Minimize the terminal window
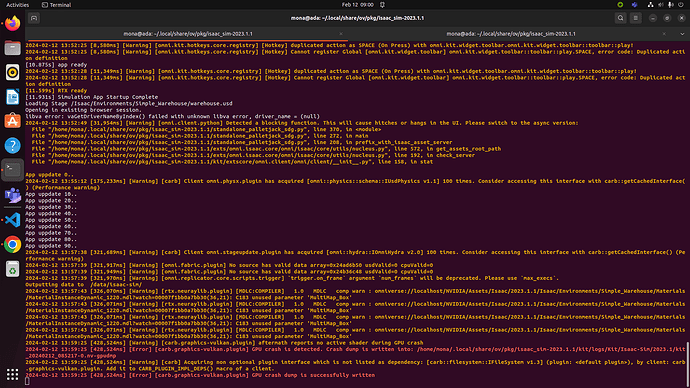 click(653, 18)
